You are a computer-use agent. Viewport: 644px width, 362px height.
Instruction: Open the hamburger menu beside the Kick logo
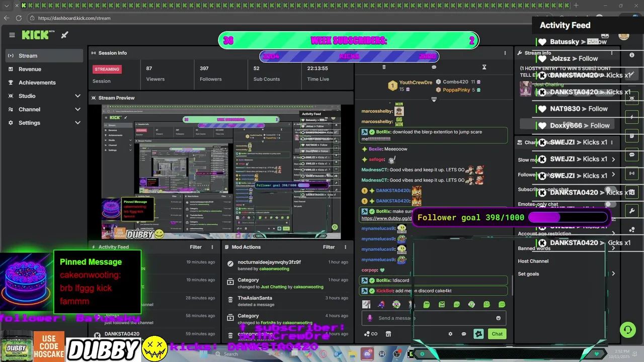point(12,35)
